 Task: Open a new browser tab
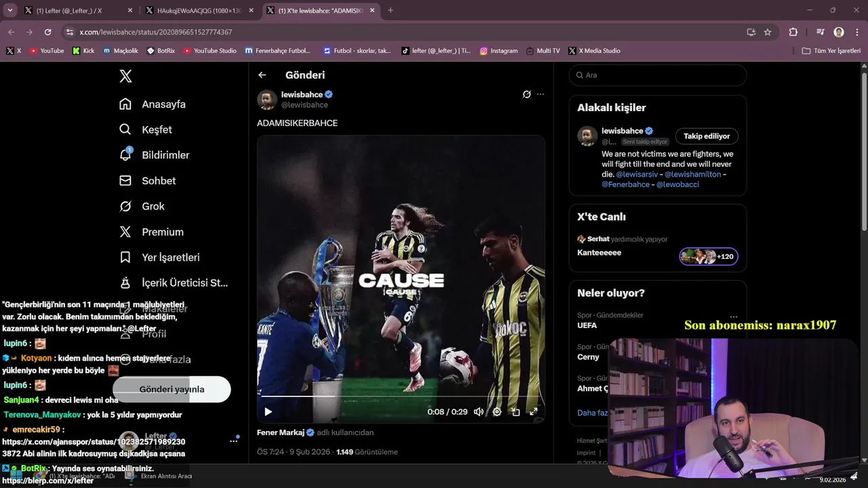click(x=390, y=11)
